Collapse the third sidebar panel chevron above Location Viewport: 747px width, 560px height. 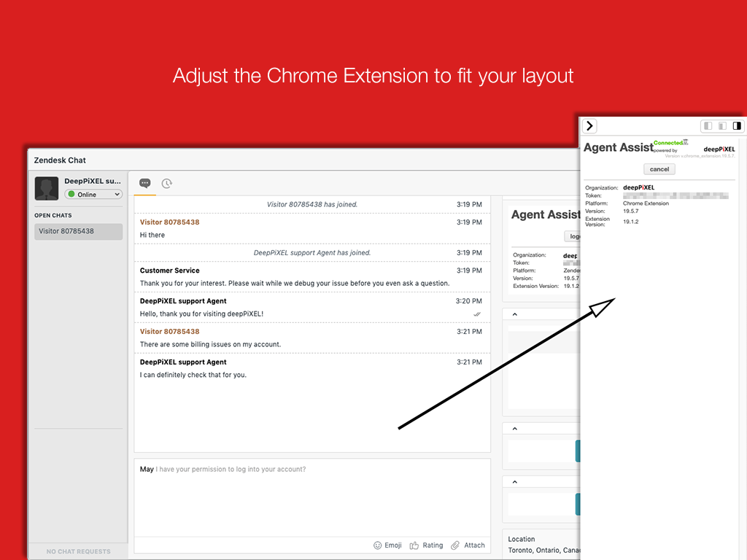point(514,482)
